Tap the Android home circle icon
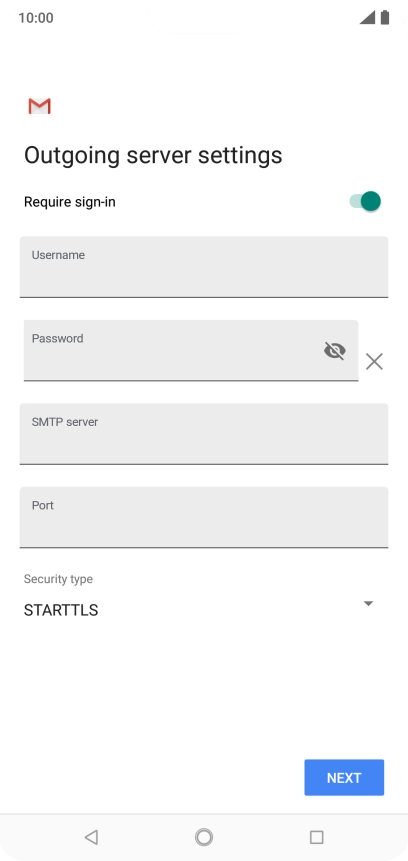408x861 pixels. (x=204, y=837)
